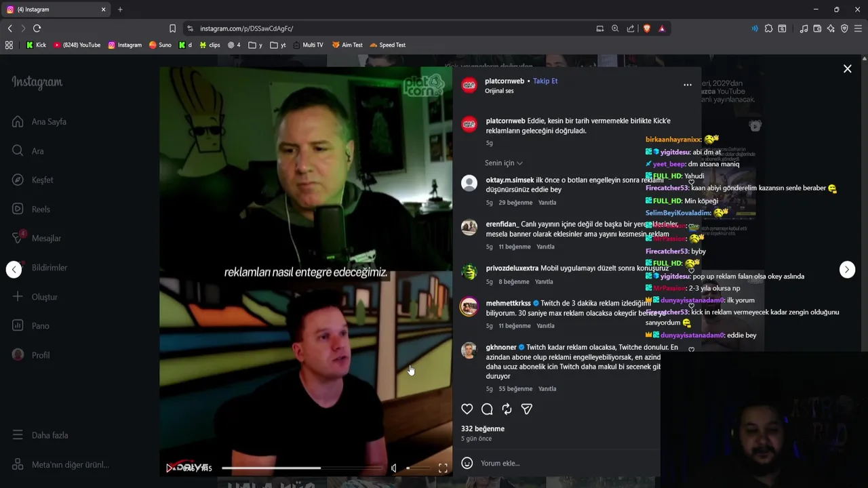The width and height of the screenshot is (868, 488).
Task: Open platcornweb profile from post header
Action: click(505, 81)
